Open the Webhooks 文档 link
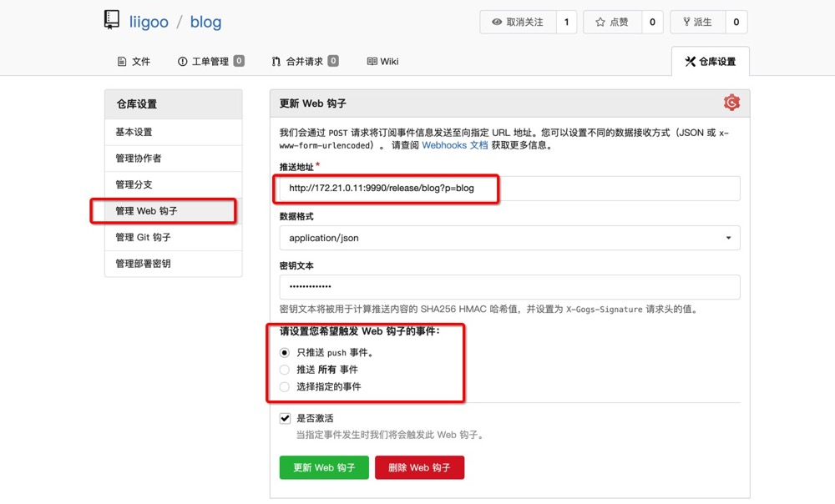The image size is (835, 504). [x=454, y=145]
